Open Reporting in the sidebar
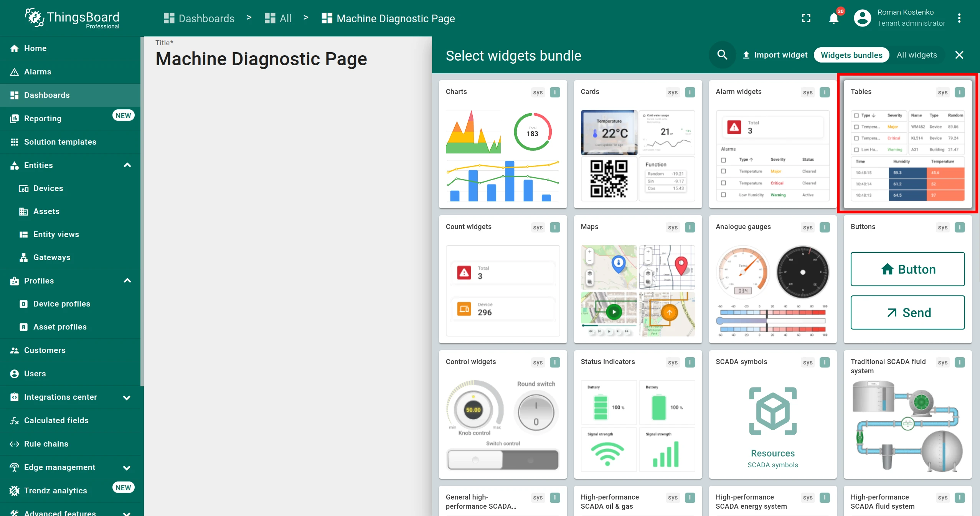Image resolution: width=980 pixels, height=516 pixels. click(70, 119)
